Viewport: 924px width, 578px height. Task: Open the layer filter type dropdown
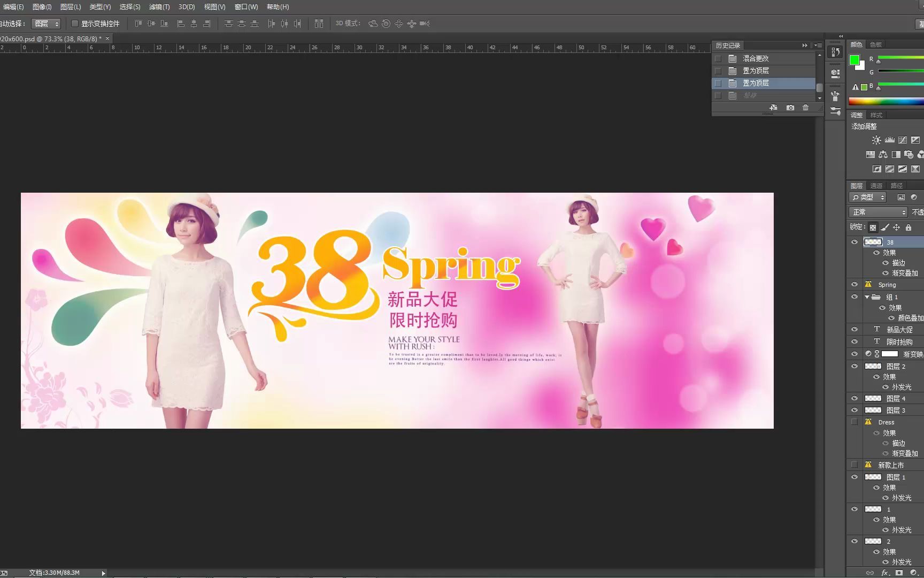pos(868,197)
